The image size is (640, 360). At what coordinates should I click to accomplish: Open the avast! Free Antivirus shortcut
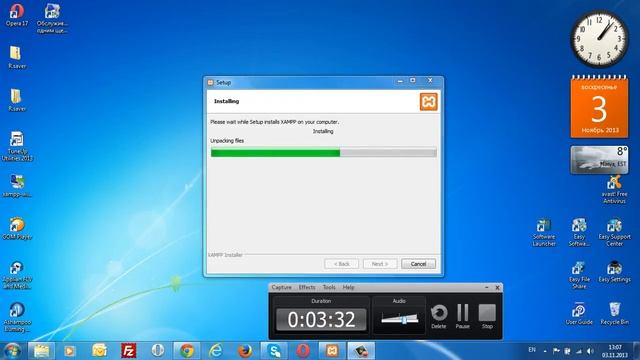tap(614, 189)
